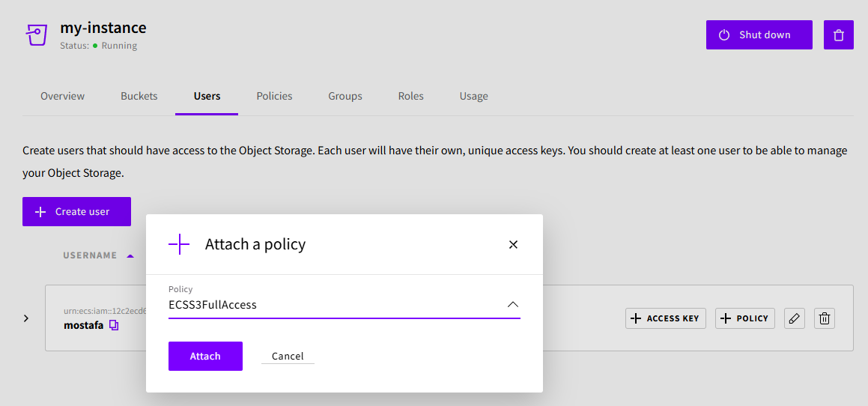Viewport: 868px width, 406px height.
Task: Expand the mostafa user row
Action: [x=26, y=318]
